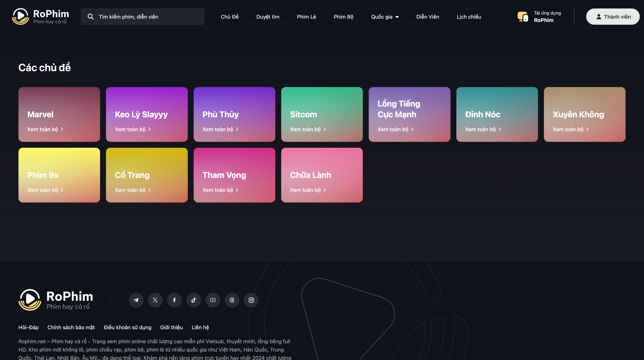Open Xem toàn bộ under Cổ Trang

coord(130,190)
